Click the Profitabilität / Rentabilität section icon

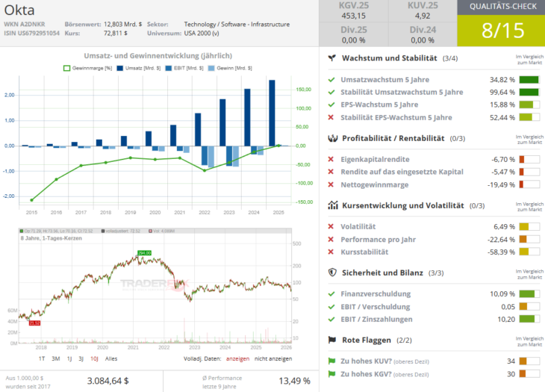click(x=332, y=138)
